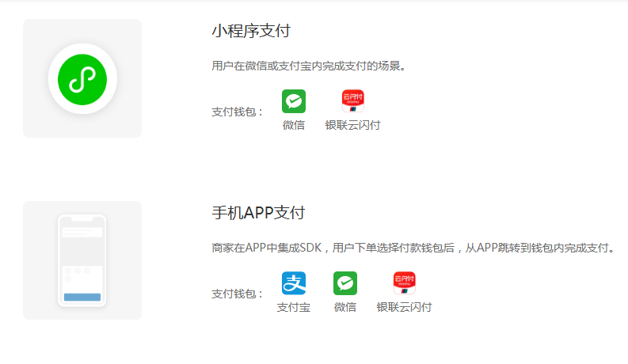Click the phone mockup illustration
The width and height of the screenshot is (628, 364).
tap(82, 260)
